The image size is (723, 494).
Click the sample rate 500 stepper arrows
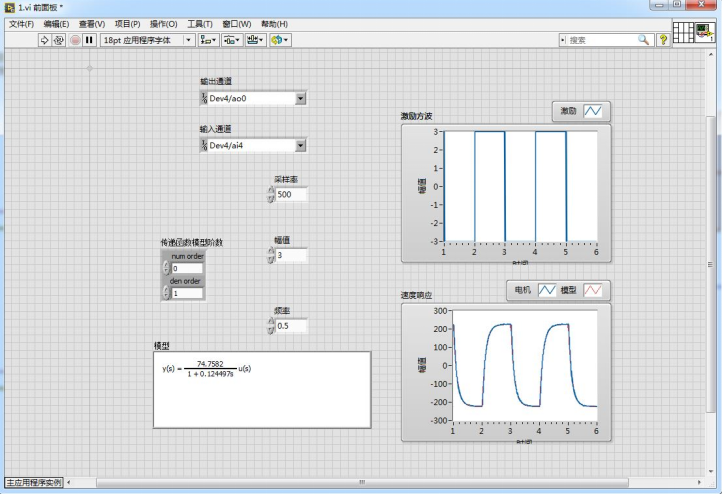coord(270,194)
